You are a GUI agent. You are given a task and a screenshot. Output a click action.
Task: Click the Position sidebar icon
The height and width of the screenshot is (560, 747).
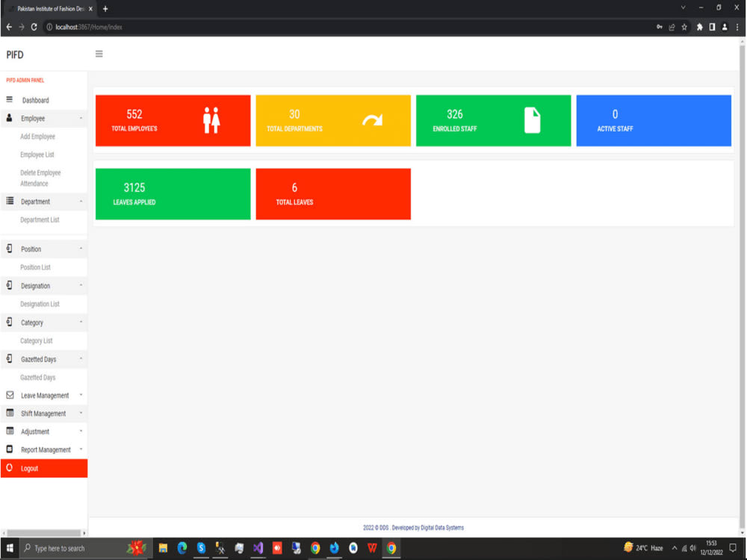[x=9, y=248]
